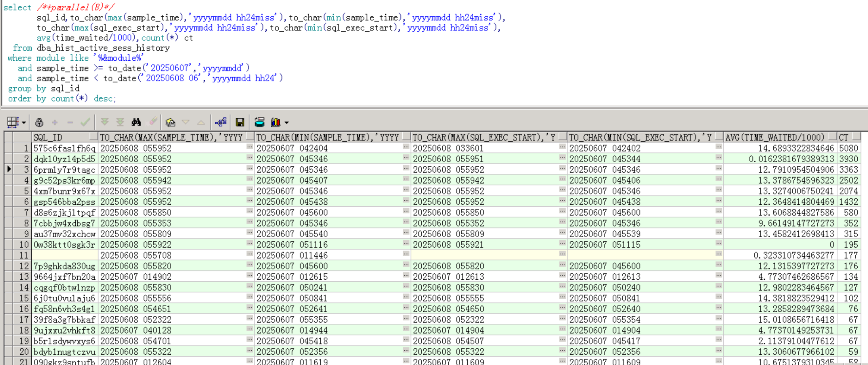868x365 pixels.
Task: Fetch the next page of results
Action: coord(105,122)
